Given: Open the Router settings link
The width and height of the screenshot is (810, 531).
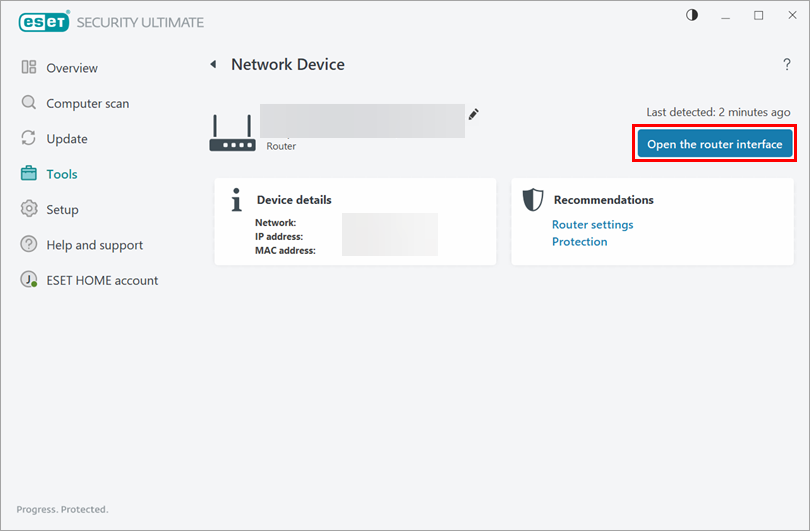Looking at the screenshot, I should (x=592, y=225).
